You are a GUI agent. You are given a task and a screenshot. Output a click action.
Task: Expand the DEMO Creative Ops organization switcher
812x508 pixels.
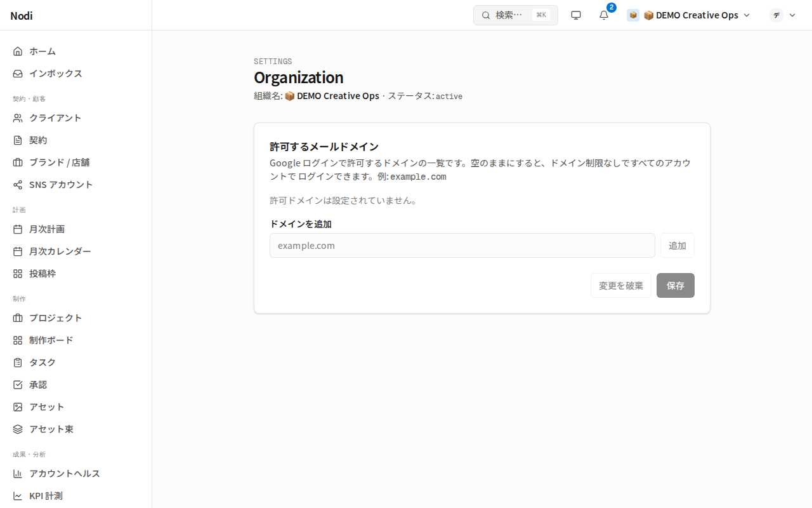(688, 15)
